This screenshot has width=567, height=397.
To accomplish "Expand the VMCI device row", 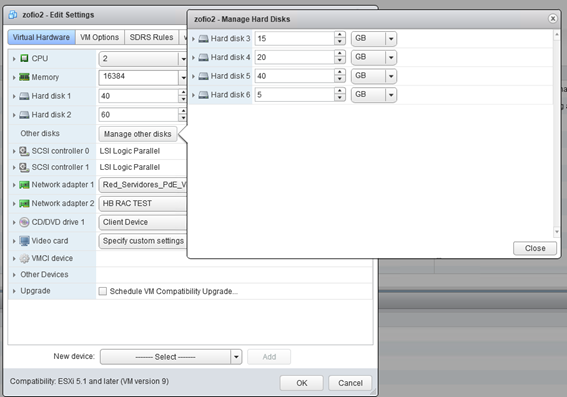I will tap(14, 259).
